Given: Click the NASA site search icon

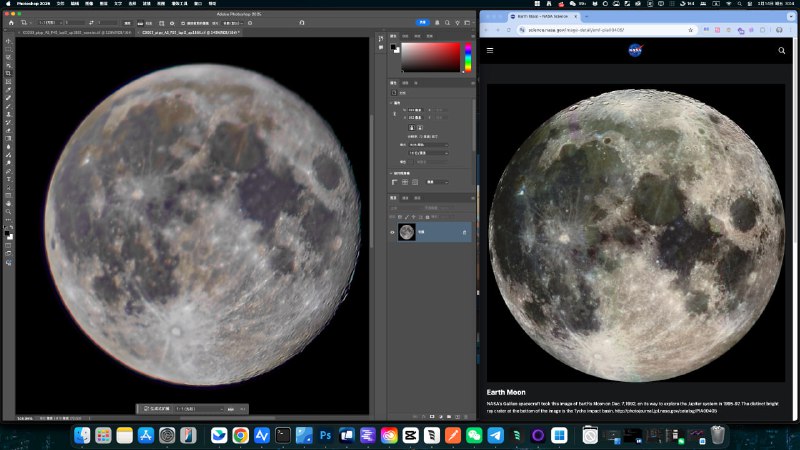Looking at the screenshot, I should coord(782,50).
